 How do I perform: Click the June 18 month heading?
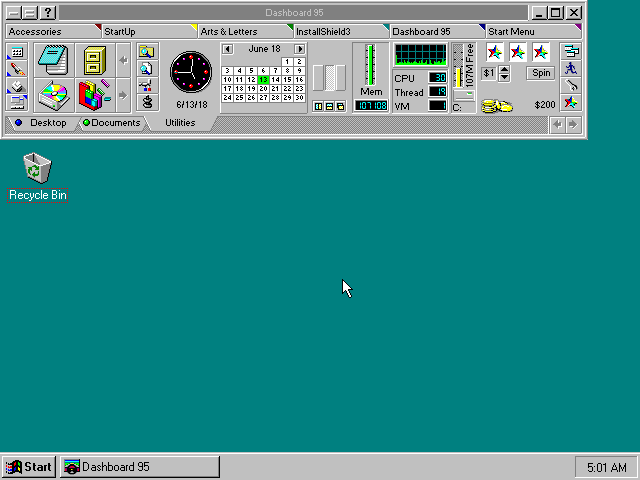click(264, 49)
